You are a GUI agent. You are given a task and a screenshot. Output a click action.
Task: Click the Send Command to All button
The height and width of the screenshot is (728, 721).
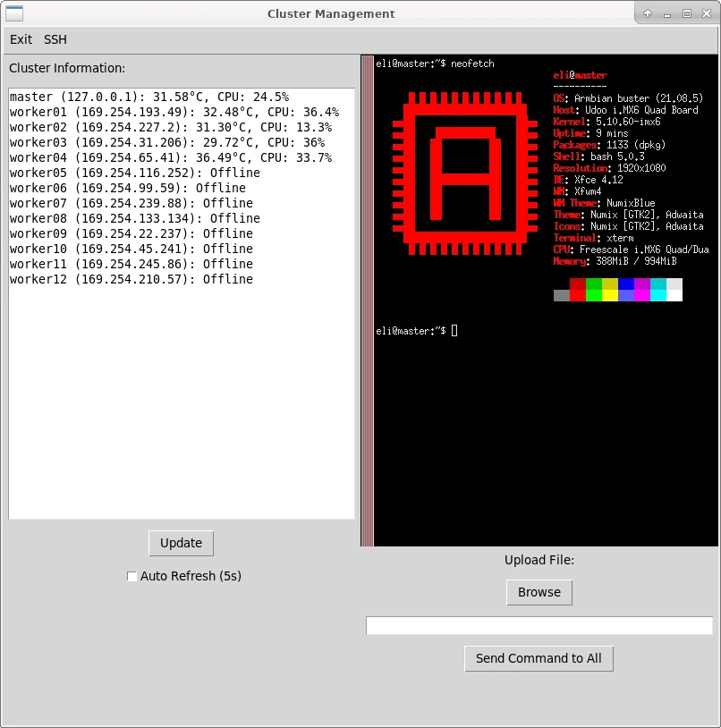pos(539,658)
